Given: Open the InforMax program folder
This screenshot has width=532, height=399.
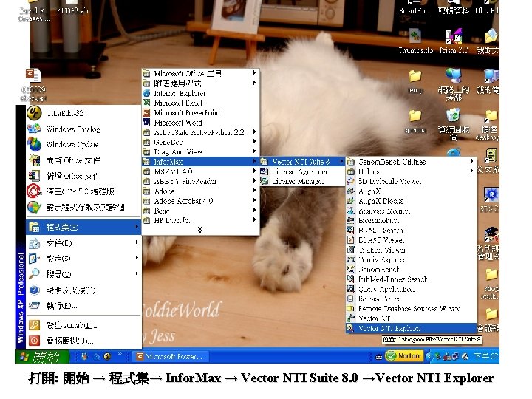Looking at the screenshot, I should coord(200,162).
